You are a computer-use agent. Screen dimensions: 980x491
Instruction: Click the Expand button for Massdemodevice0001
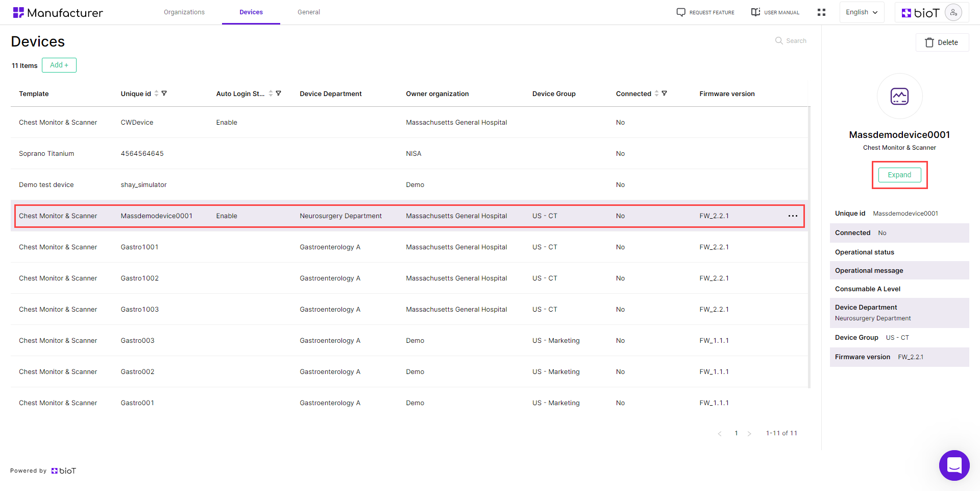pos(899,175)
